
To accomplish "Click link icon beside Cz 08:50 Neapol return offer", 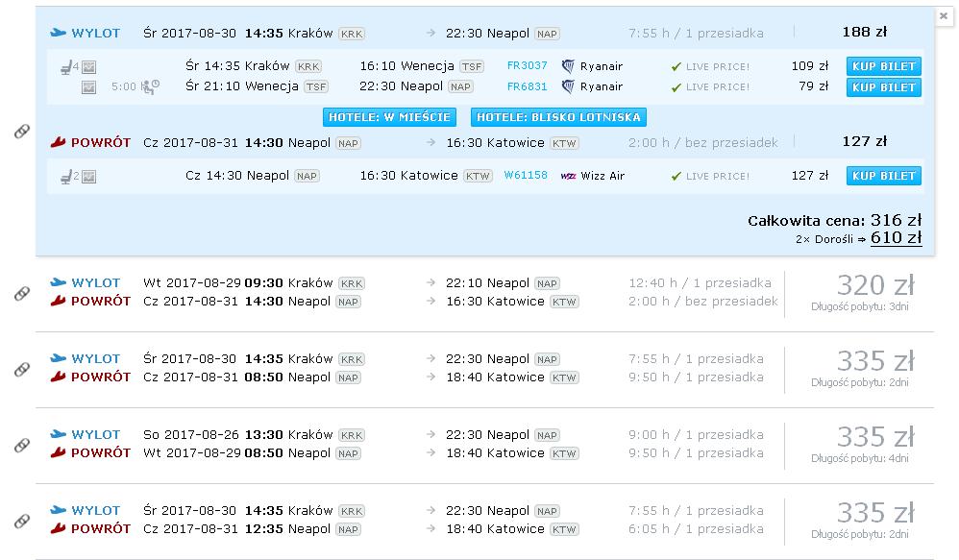I will [x=22, y=369].
